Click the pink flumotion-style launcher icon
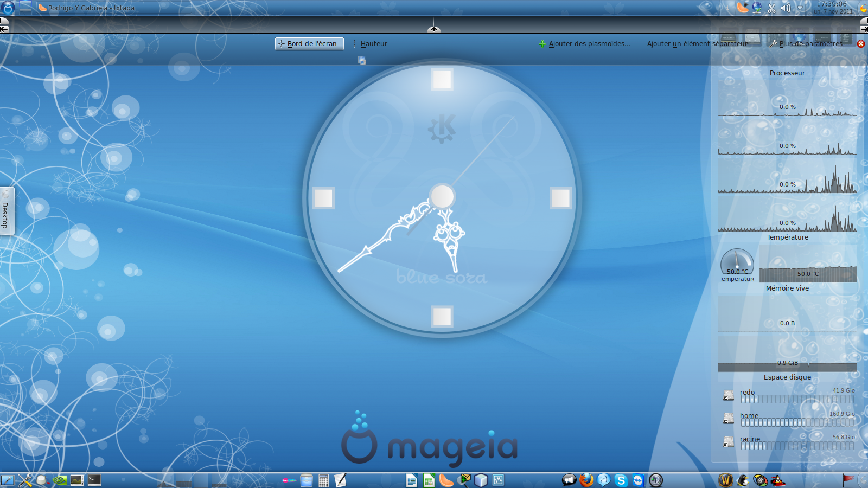Viewport: 868px width, 488px height. coord(289,480)
